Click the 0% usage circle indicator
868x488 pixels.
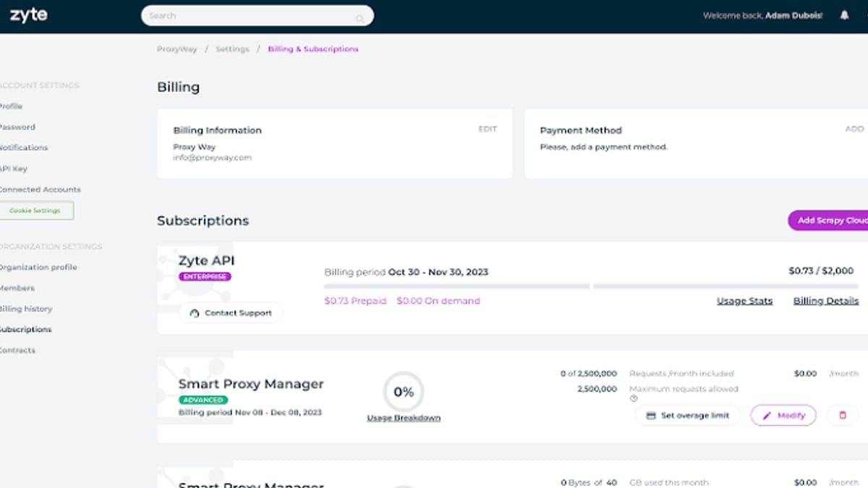[x=404, y=392]
